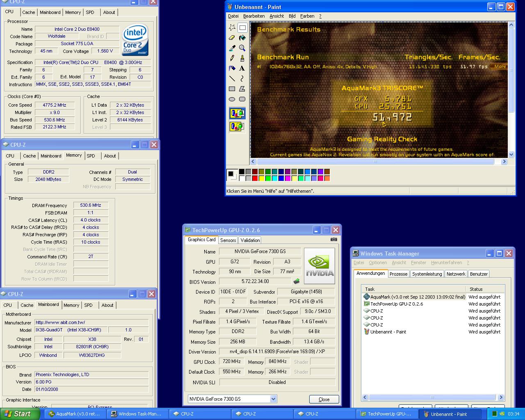525x420 pixels.
Task: Choose the opaque selection option in Paint
Action: coord(237,113)
